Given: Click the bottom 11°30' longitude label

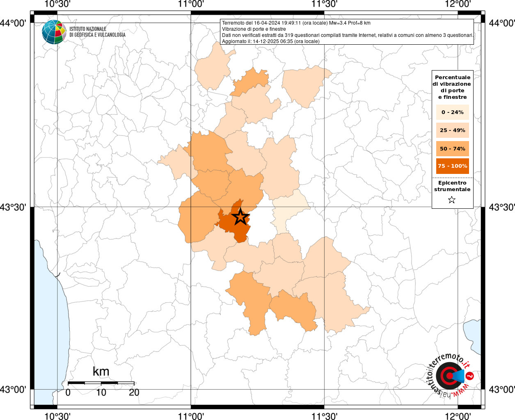Looking at the screenshot, I should (x=325, y=415).
